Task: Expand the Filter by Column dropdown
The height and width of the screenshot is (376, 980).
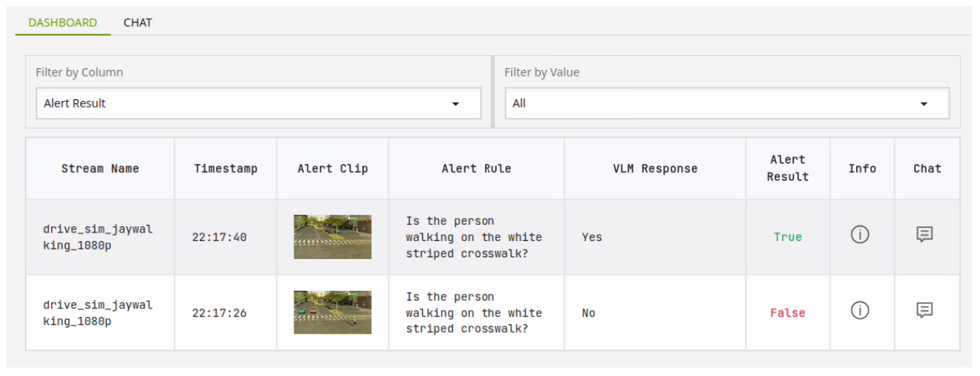Action: 258,103
